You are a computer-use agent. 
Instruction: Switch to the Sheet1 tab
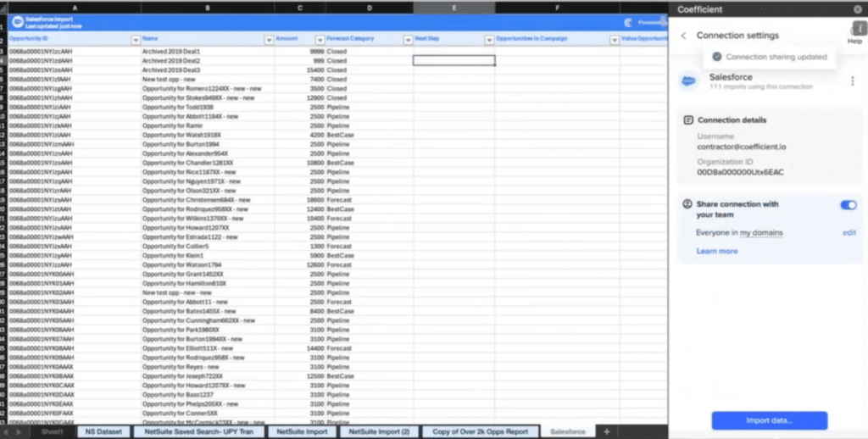pyautogui.click(x=53, y=432)
